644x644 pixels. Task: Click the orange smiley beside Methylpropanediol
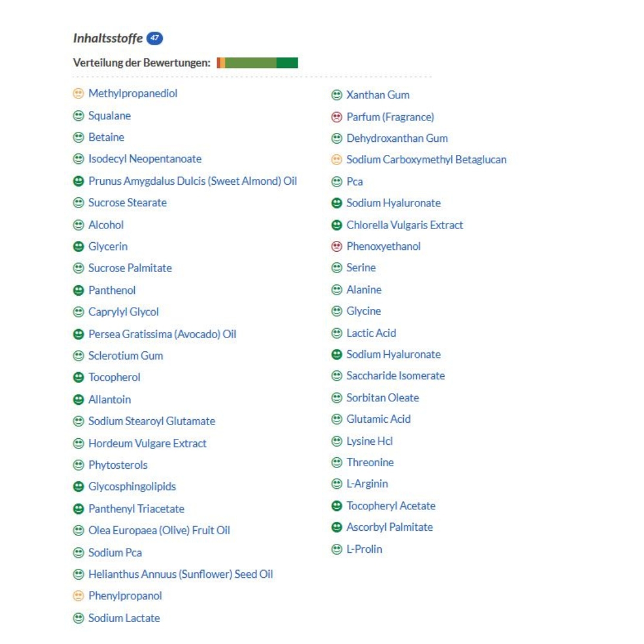click(78, 94)
